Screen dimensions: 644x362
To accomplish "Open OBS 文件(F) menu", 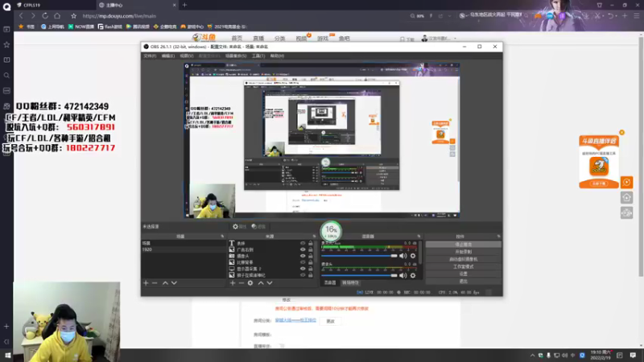I will 150,56.
